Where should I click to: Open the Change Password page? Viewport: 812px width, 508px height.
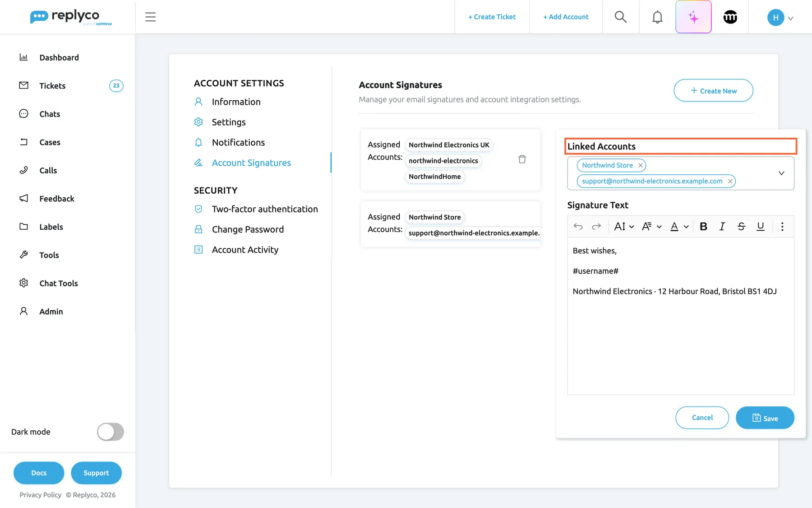click(x=248, y=229)
